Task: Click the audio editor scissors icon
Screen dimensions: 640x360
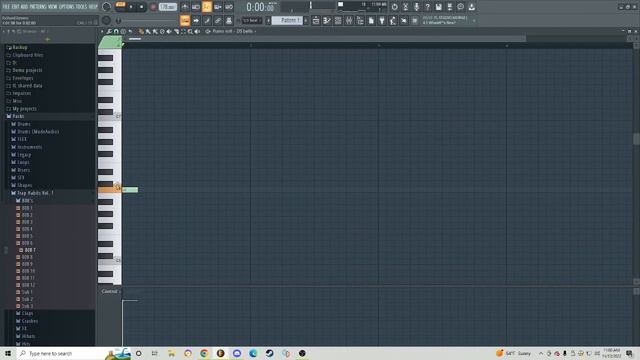Action: (x=405, y=7)
